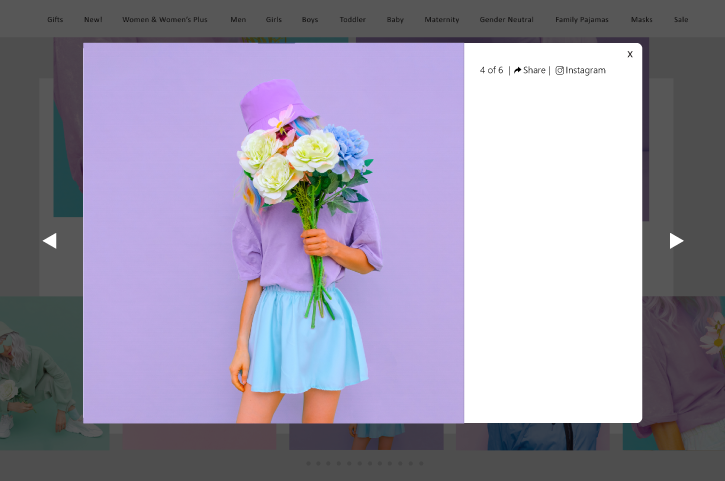
Task: Choose Baby in the top navigation
Action: (x=395, y=19)
